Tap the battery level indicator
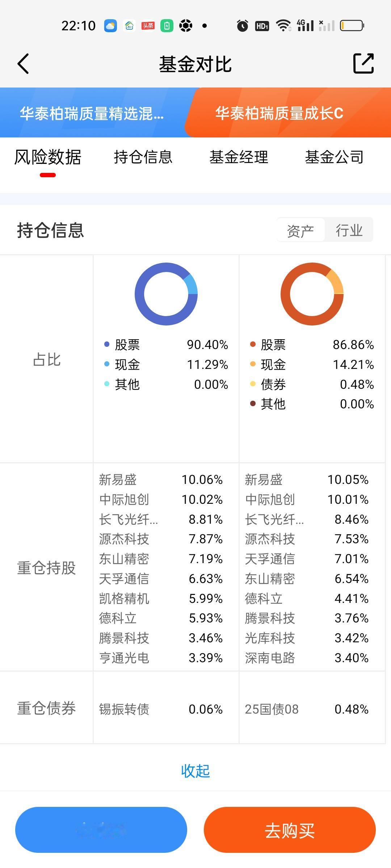Image resolution: width=391 pixels, height=868 pixels. (x=352, y=26)
